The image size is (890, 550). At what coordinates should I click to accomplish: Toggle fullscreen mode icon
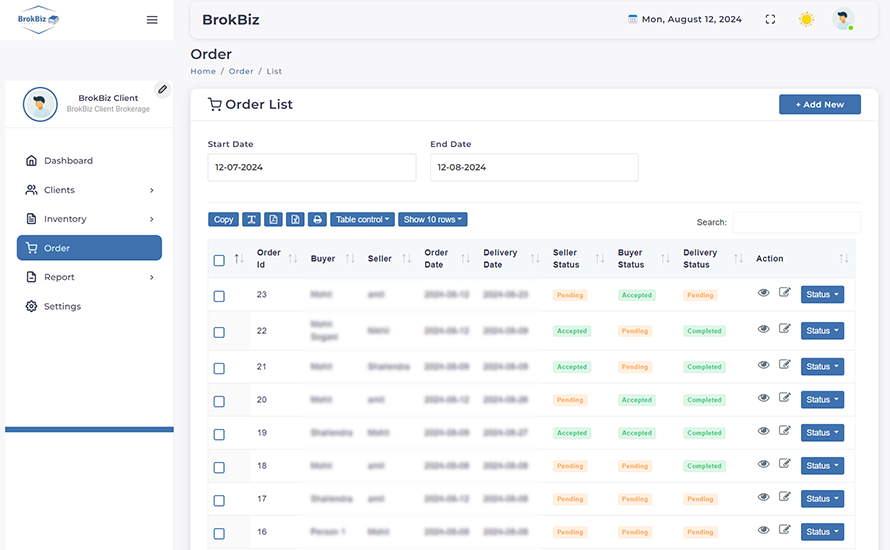(x=770, y=19)
